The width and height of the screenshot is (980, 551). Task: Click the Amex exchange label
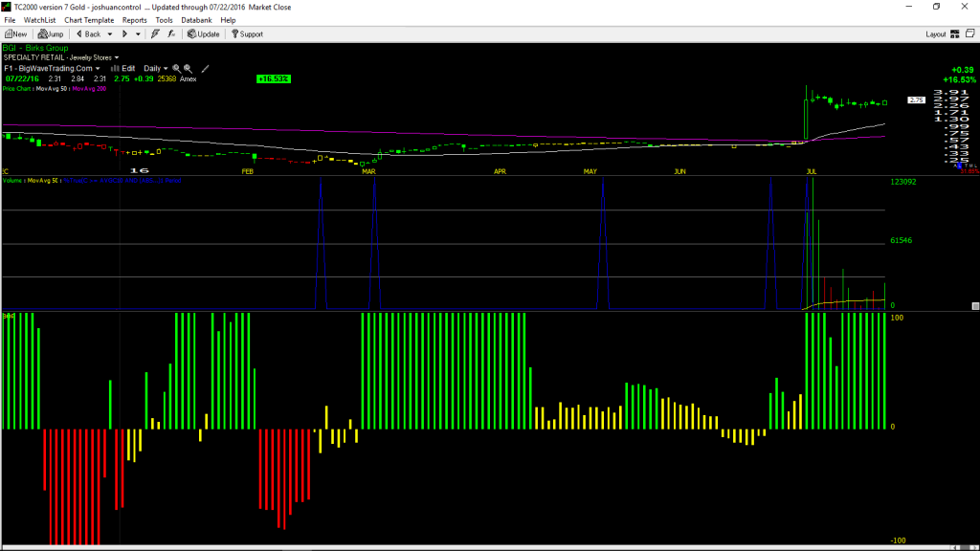pos(189,79)
